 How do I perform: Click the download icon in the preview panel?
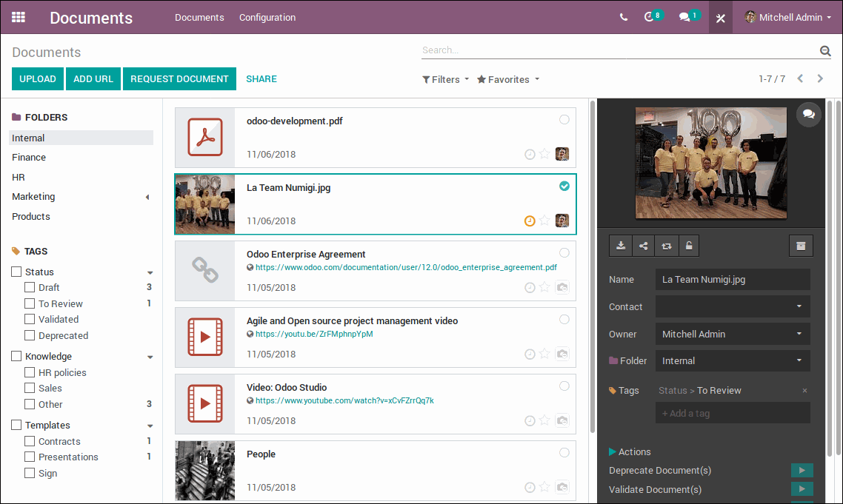click(x=621, y=246)
